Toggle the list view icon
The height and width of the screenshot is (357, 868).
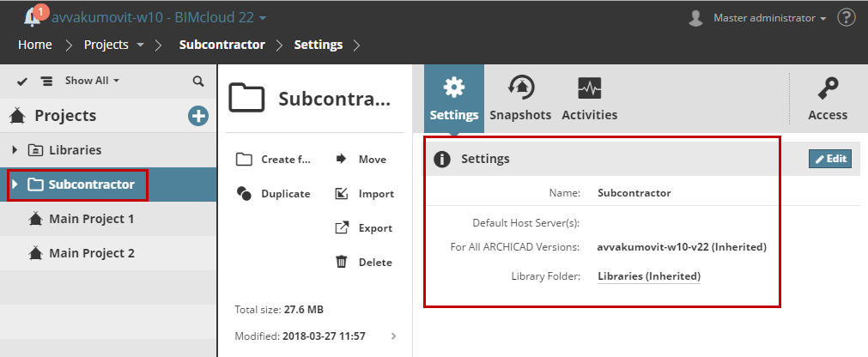pos(46,81)
